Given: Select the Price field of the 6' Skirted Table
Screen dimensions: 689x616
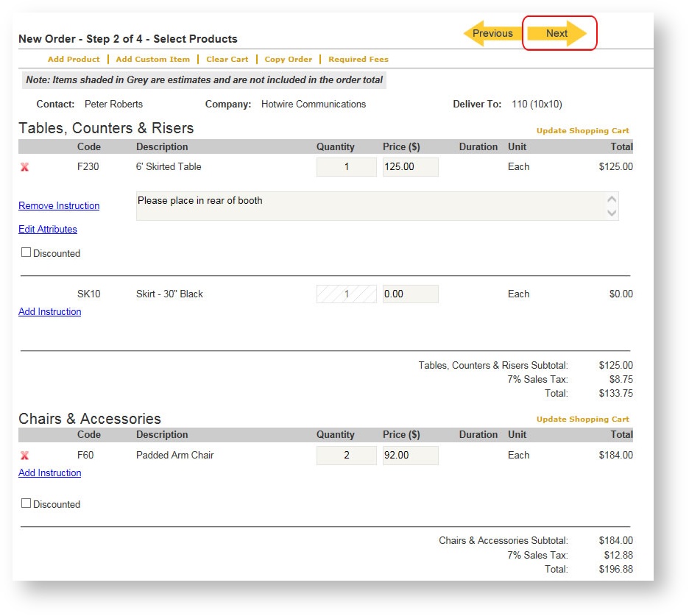Looking at the screenshot, I should (x=410, y=167).
